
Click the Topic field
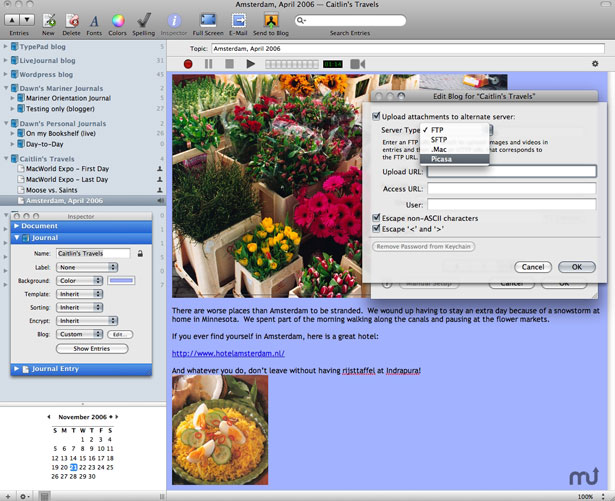[x=408, y=49]
